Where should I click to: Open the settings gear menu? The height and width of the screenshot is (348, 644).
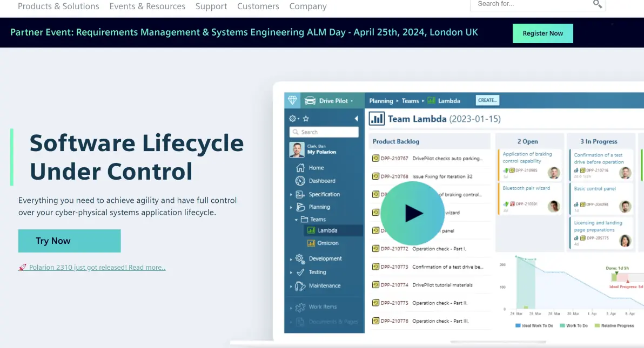click(x=294, y=119)
